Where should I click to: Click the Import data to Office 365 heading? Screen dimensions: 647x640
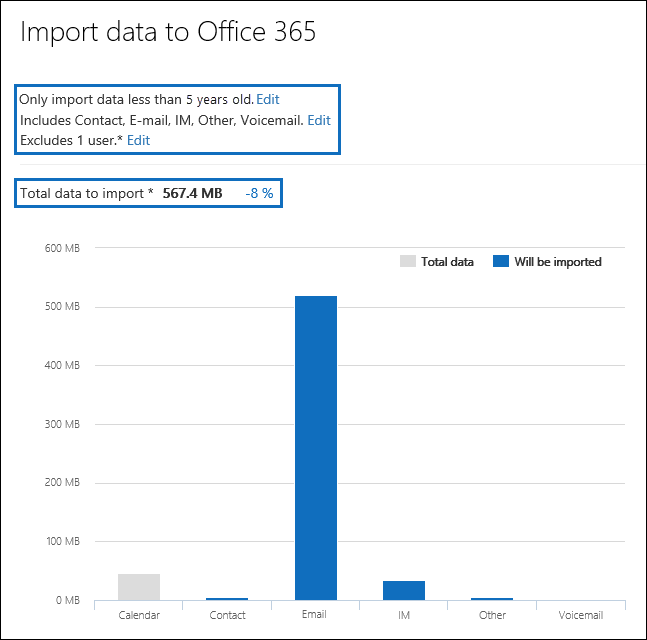[168, 33]
